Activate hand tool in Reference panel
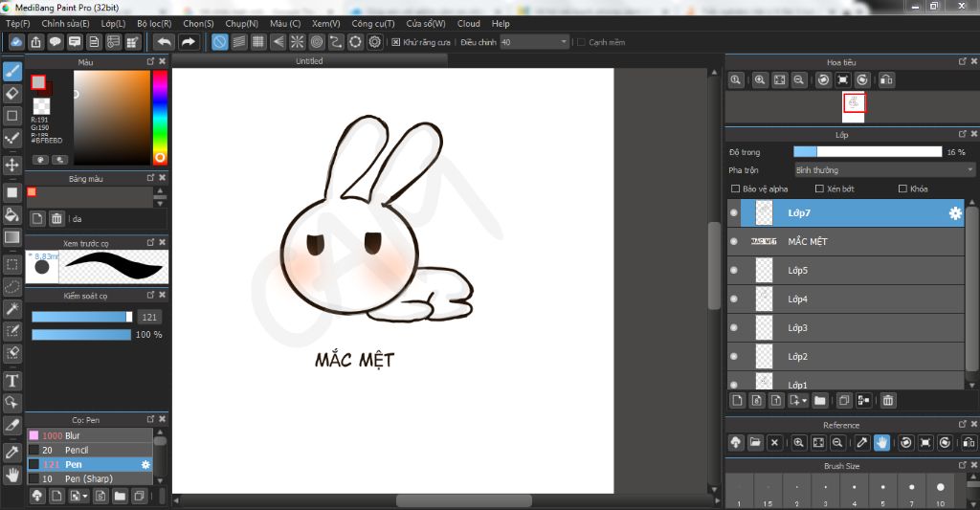Image resolution: width=980 pixels, height=510 pixels. (x=881, y=442)
